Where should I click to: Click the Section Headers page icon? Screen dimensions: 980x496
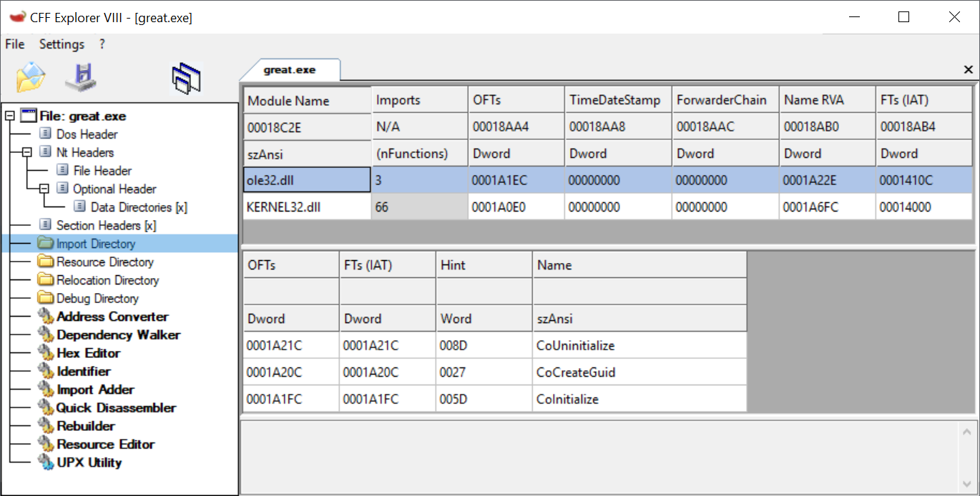[46, 225]
